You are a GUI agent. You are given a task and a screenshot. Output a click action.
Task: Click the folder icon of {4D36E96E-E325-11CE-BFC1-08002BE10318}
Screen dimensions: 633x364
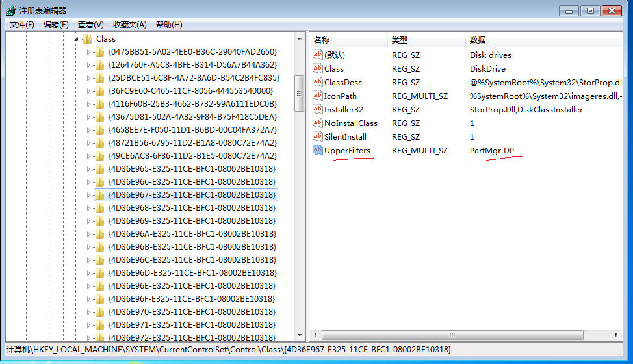point(99,286)
